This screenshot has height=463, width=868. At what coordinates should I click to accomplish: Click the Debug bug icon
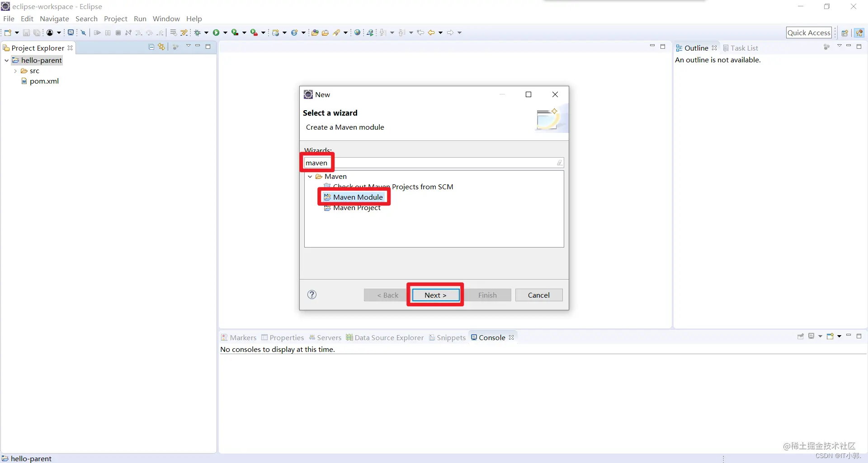pos(197,33)
